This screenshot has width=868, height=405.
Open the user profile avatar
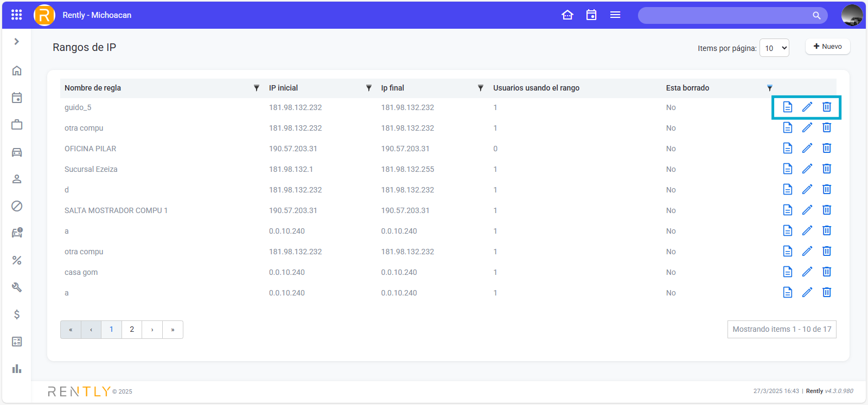(x=852, y=15)
